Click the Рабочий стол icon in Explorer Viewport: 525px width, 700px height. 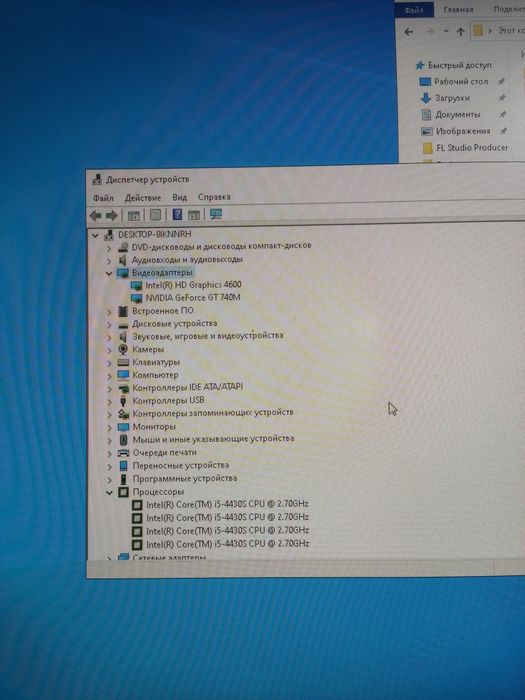tap(425, 82)
